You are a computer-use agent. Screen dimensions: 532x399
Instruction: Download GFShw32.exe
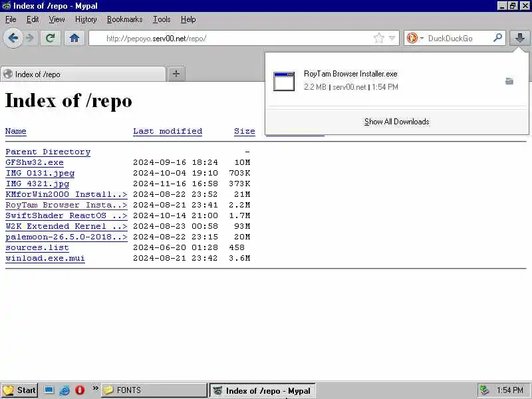pyautogui.click(x=35, y=162)
